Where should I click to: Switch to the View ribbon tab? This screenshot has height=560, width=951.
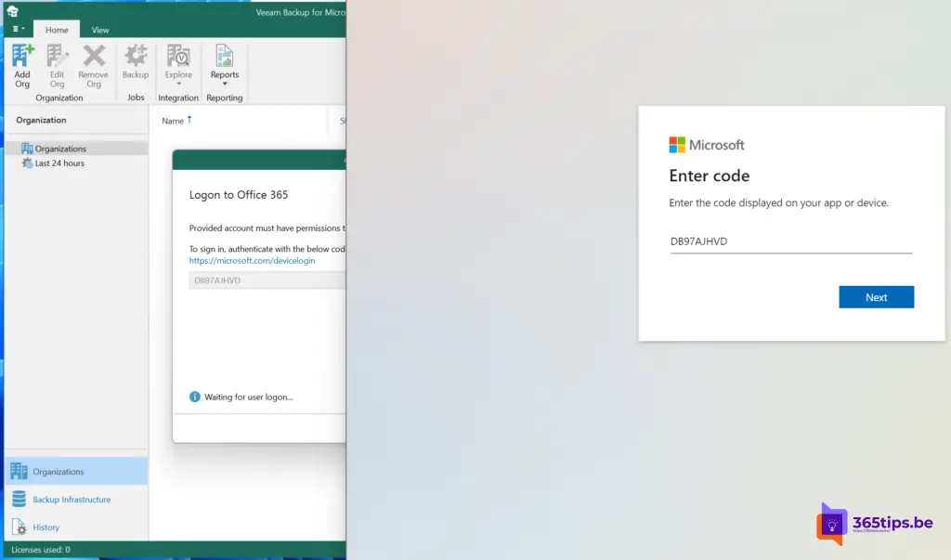[100, 30]
